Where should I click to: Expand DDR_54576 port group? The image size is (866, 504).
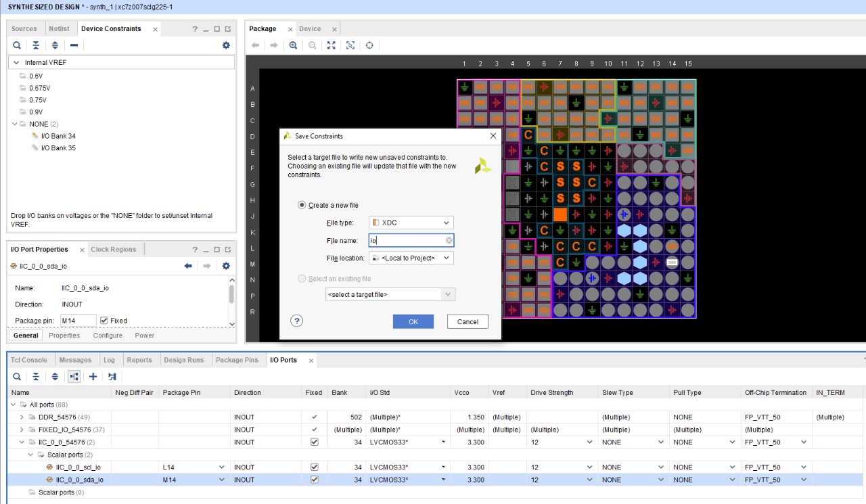coord(22,417)
